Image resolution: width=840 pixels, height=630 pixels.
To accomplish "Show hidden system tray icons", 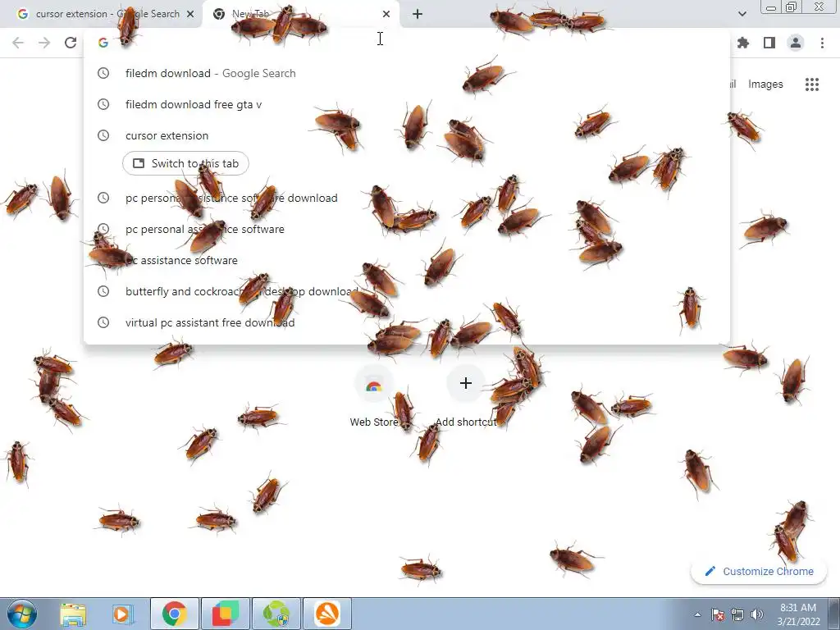I will click(x=697, y=614).
